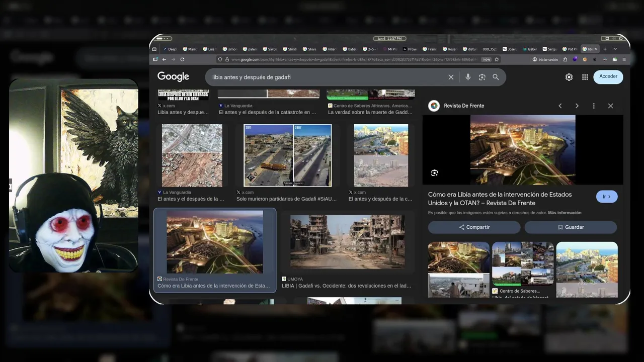This screenshot has width=644, height=362.
Task: Open Centro de Saberes related image
Action: coord(523,264)
